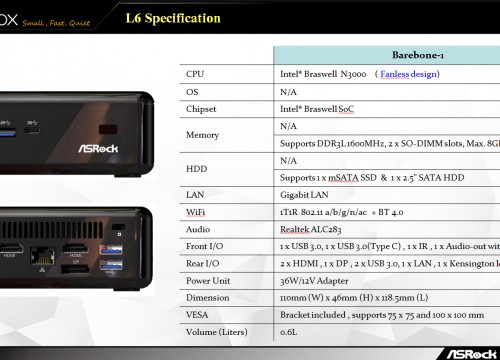This screenshot has width=500, height=360.
Task: Select the "Audio" row label
Action: tap(198, 229)
